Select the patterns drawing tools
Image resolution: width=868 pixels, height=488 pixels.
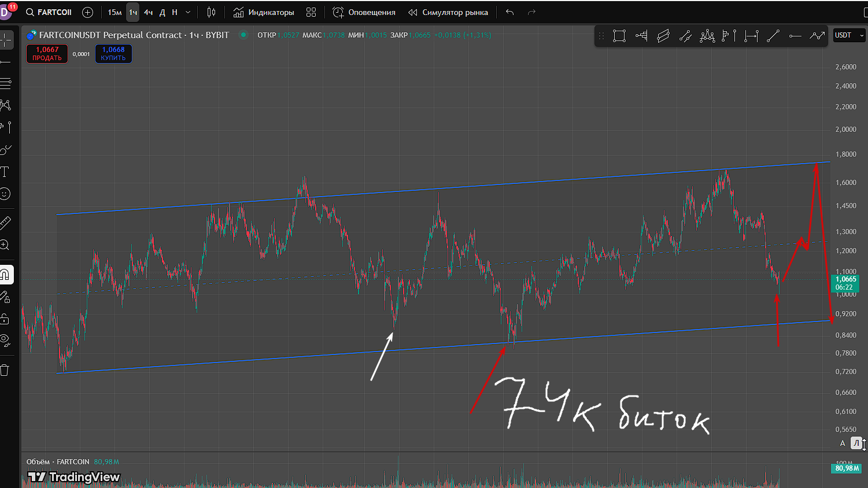(6, 105)
